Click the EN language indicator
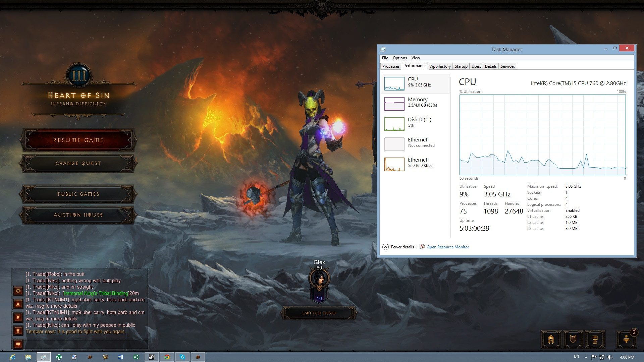The image size is (644, 362). [576, 357]
